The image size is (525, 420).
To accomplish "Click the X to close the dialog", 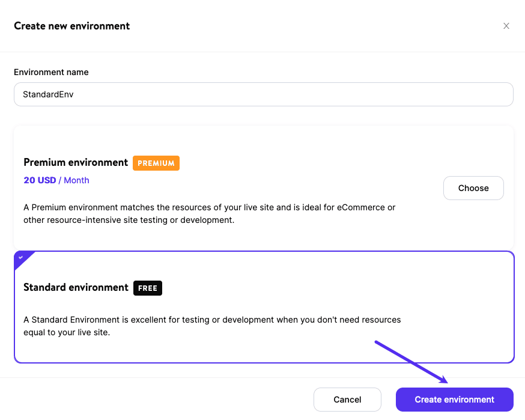I will click(506, 26).
